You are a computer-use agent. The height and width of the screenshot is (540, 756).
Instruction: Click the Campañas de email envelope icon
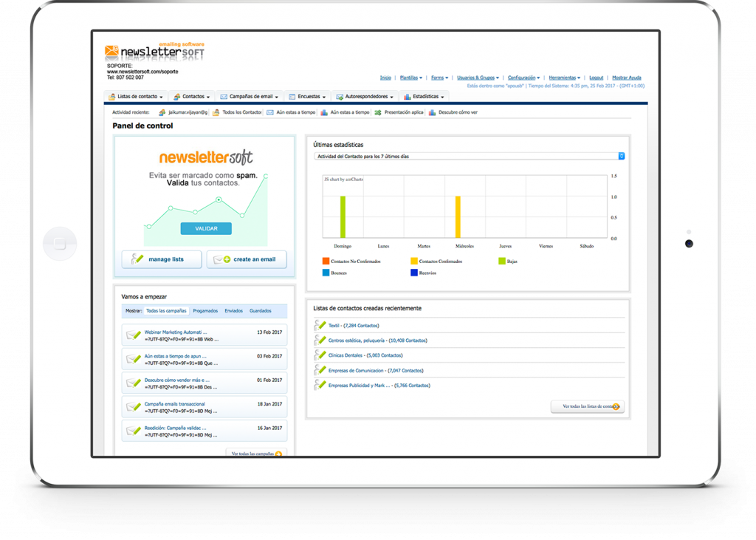click(224, 97)
